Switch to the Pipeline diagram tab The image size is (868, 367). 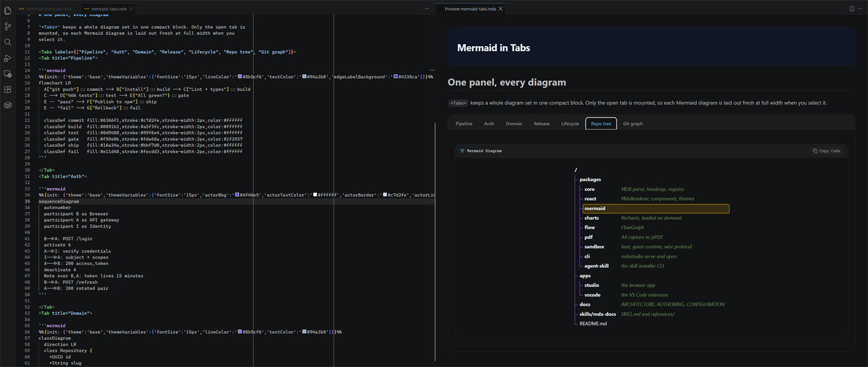tap(464, 124)
